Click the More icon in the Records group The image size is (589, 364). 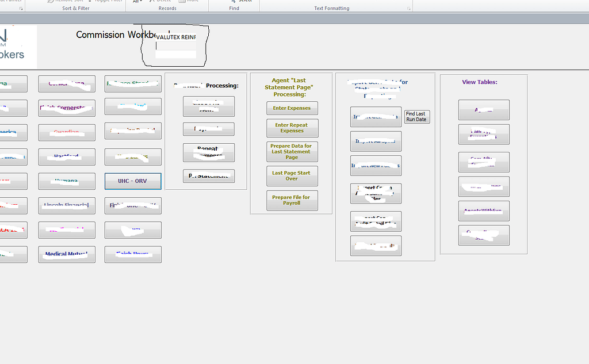point(181,1)
